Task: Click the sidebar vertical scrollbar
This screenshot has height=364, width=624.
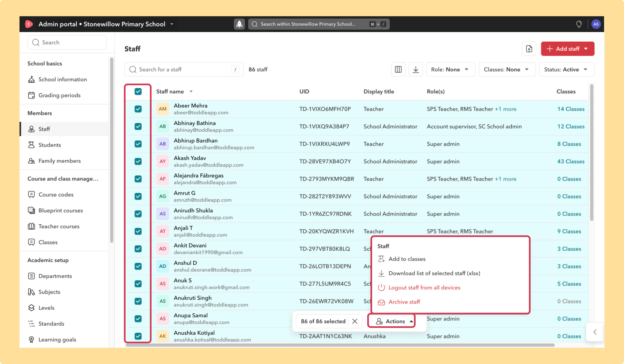Action: click(112, 150)
